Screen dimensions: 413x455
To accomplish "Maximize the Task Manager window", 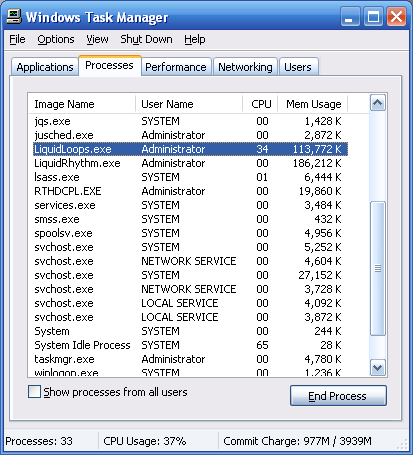I will click(373, 16).
